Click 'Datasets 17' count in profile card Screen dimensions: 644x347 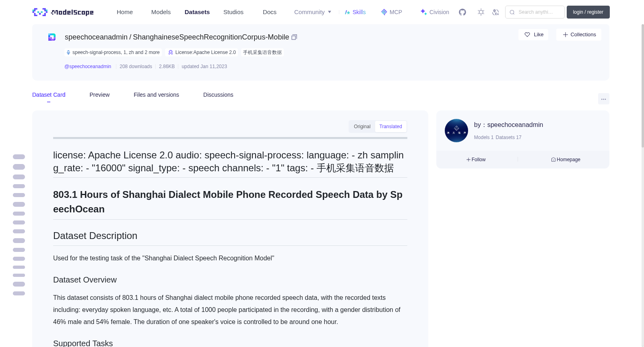(x=508, y=137)
